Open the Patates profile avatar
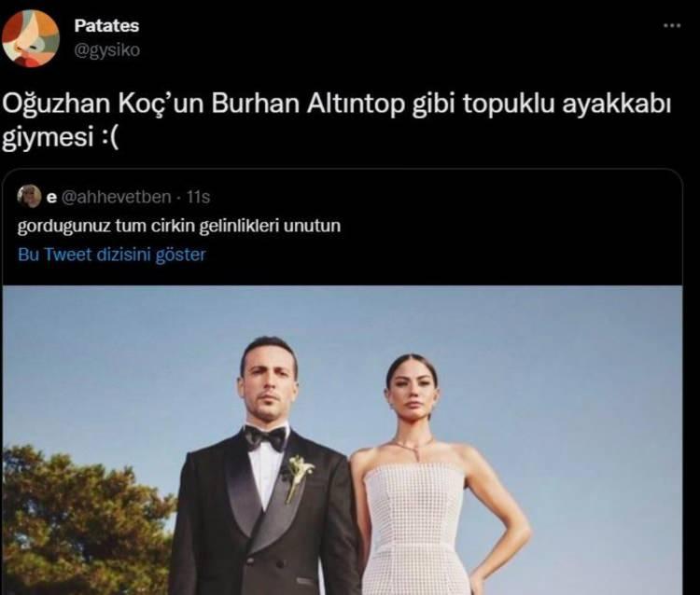700x595 pixels. coord(31,38)
